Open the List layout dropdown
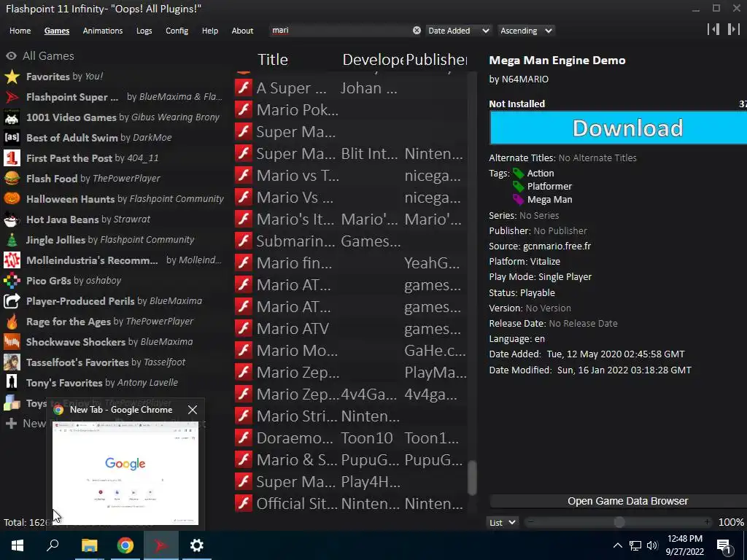Viewport: 747px width, 560px height. (502, 522)
